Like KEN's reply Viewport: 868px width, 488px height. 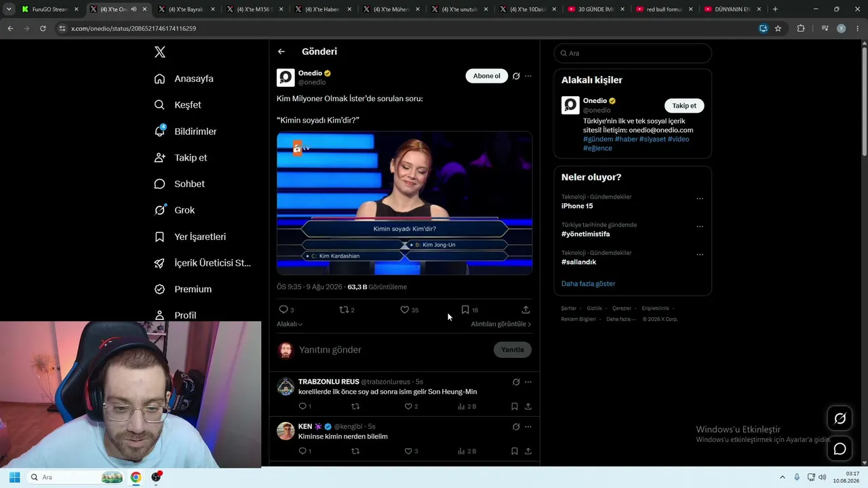click(x=408, y=451)
